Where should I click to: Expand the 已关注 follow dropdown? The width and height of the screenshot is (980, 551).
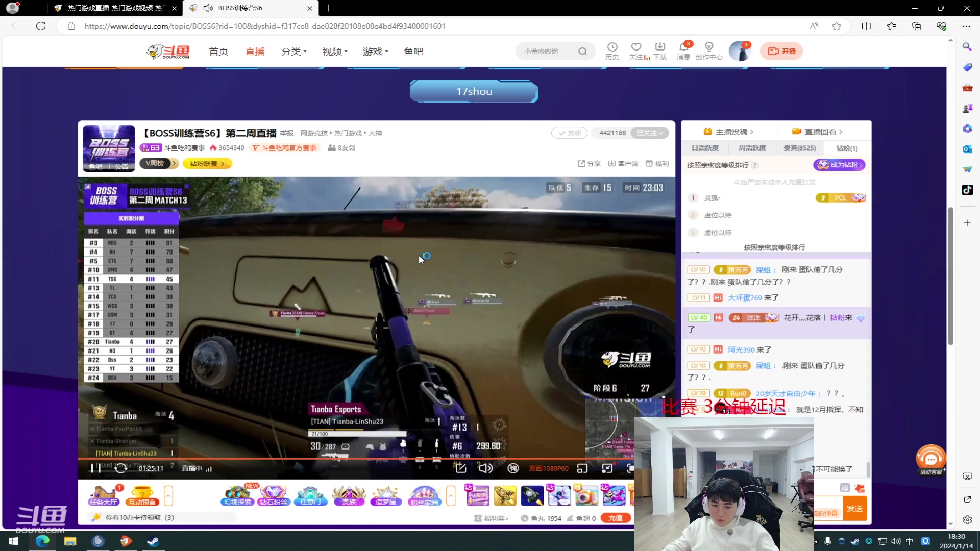coord(650,133)
